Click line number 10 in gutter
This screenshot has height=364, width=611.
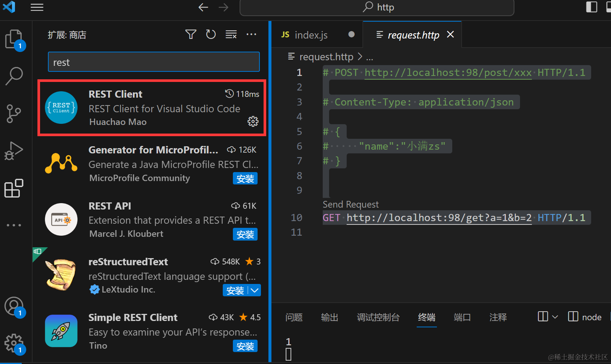coord(297,218)
